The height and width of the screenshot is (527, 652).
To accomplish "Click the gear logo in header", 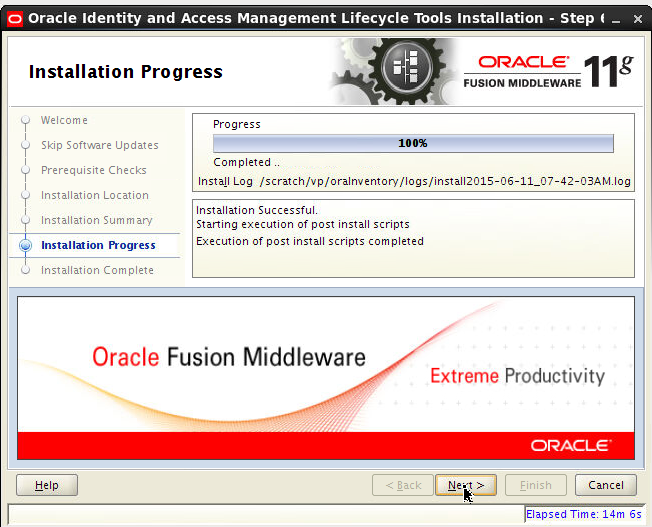I will [395, 71].
